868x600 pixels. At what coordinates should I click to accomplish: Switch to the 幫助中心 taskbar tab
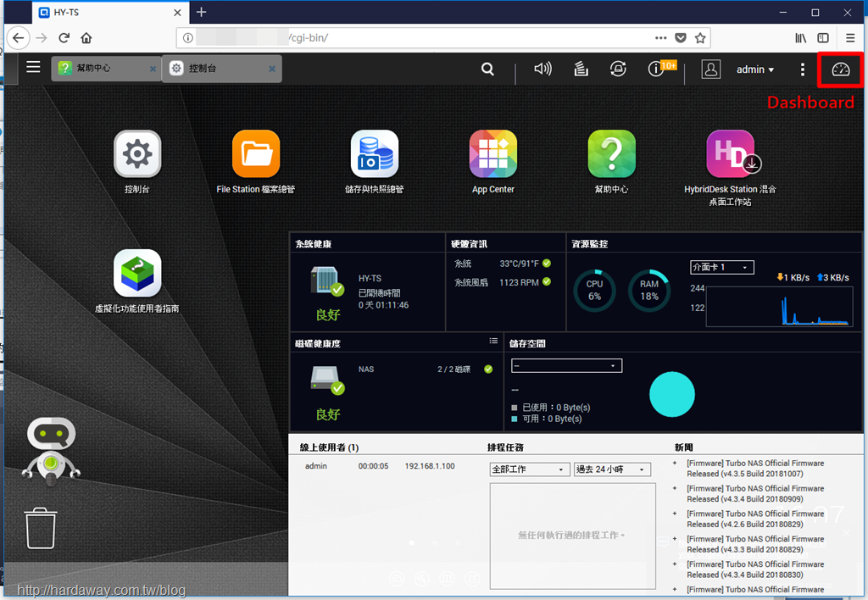click(x=105, y=69)
